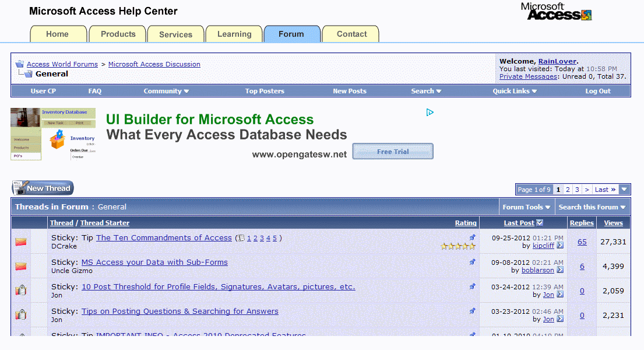Click sticky pin icon on Sub-Forms row
The height and width of the screenshot is (350, 644).
click(x=472, y=261)
